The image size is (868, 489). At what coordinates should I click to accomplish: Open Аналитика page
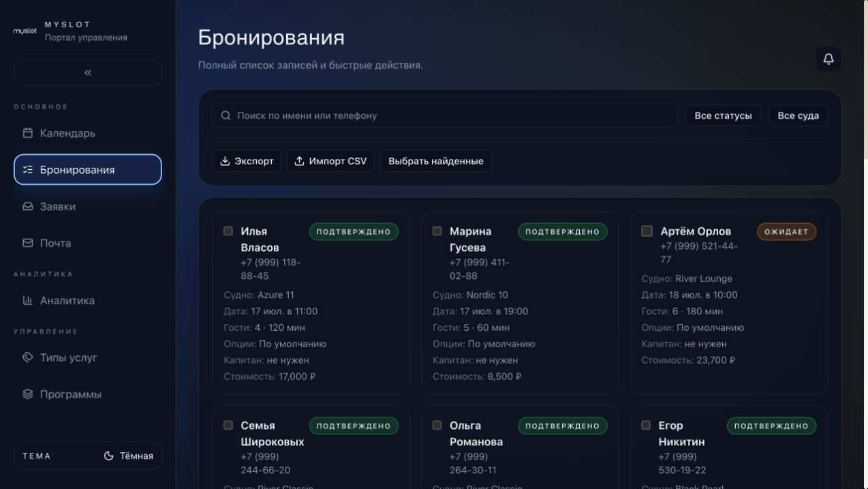[x=88, y=300]
